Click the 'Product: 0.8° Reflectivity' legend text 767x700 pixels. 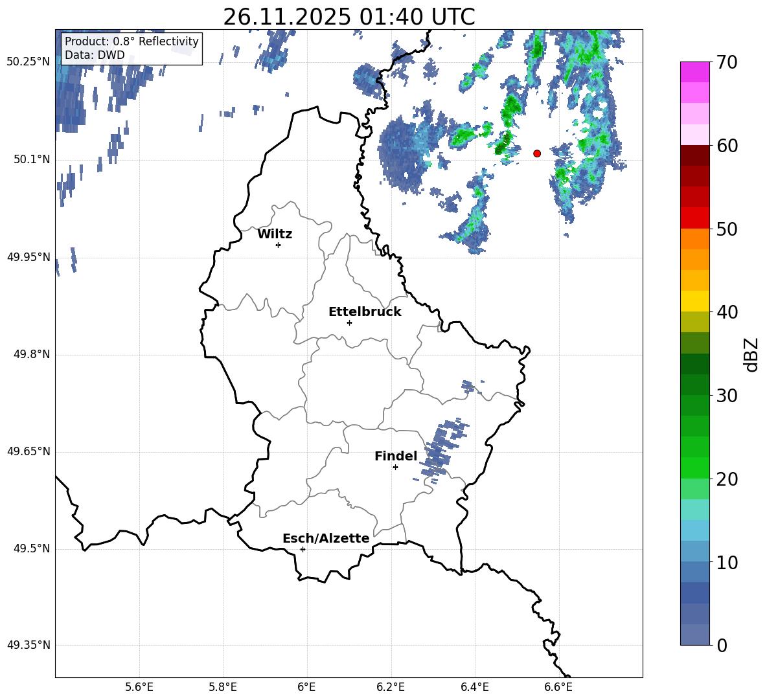click(132, 41)
